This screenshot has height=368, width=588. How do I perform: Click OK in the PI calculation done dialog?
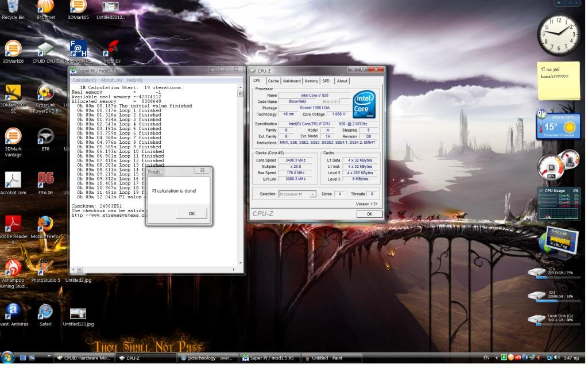point(192,213)
